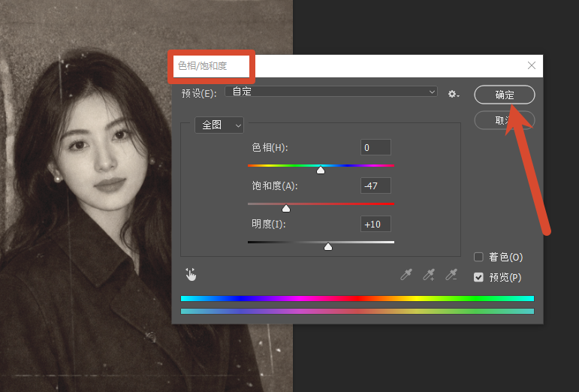
Task: Focus the 明度 value field showing +10
Action: coord(375,224)
